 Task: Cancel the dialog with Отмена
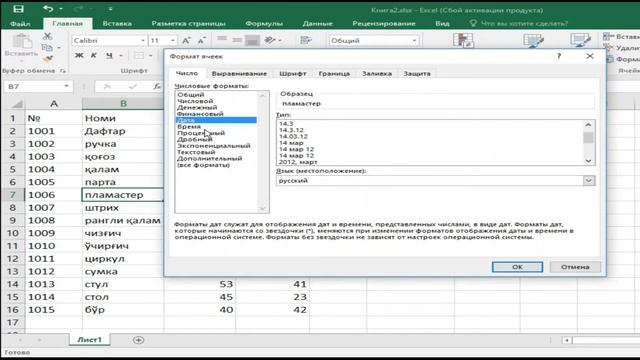[x=575, y=267]
